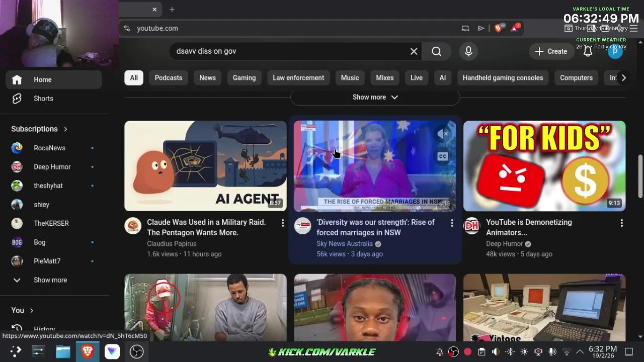This screenshot has height=362, width=644.
Task: Open YouTube notifications bell
Action: point(588,51)
